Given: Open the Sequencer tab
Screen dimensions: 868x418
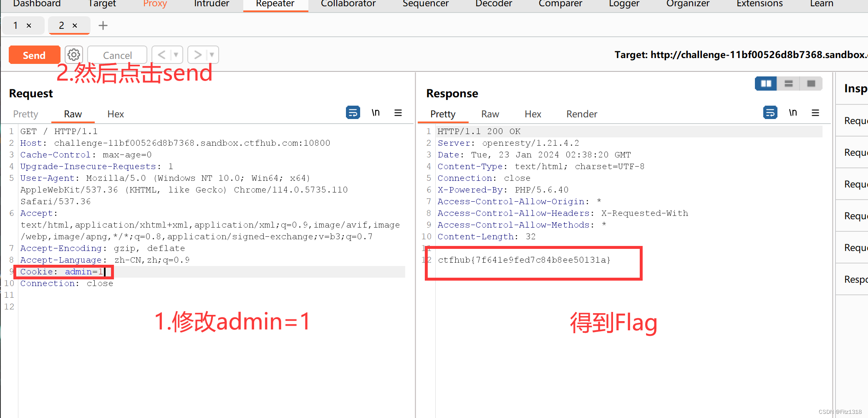Looking at the screenshot, I should [425, 4].
